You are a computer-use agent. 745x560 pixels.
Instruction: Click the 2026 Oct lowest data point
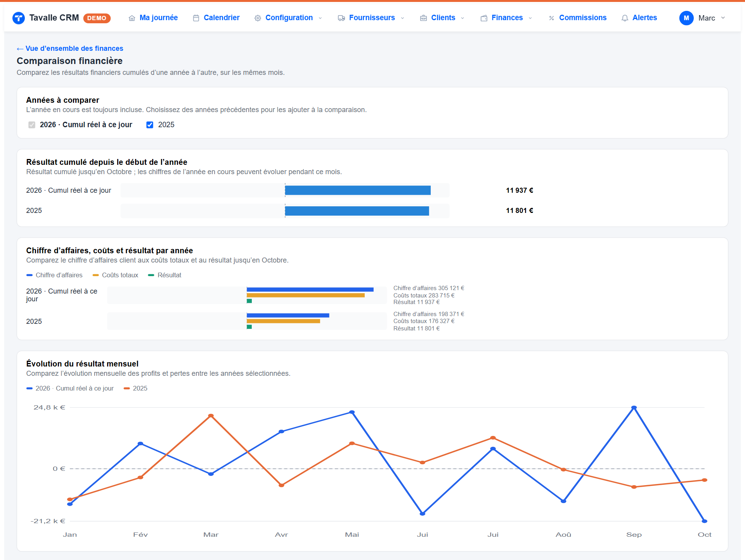tap(705, 521)
